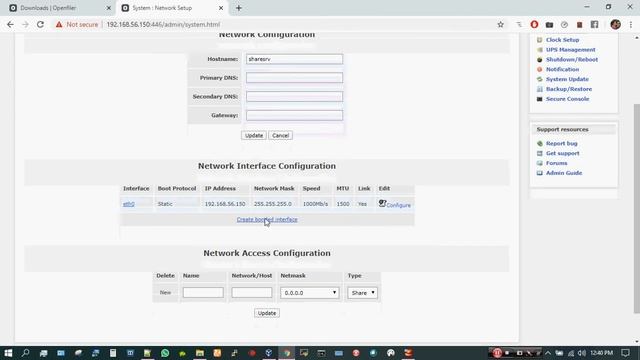Click the UPS Management icon

click(x=540, y=50)
